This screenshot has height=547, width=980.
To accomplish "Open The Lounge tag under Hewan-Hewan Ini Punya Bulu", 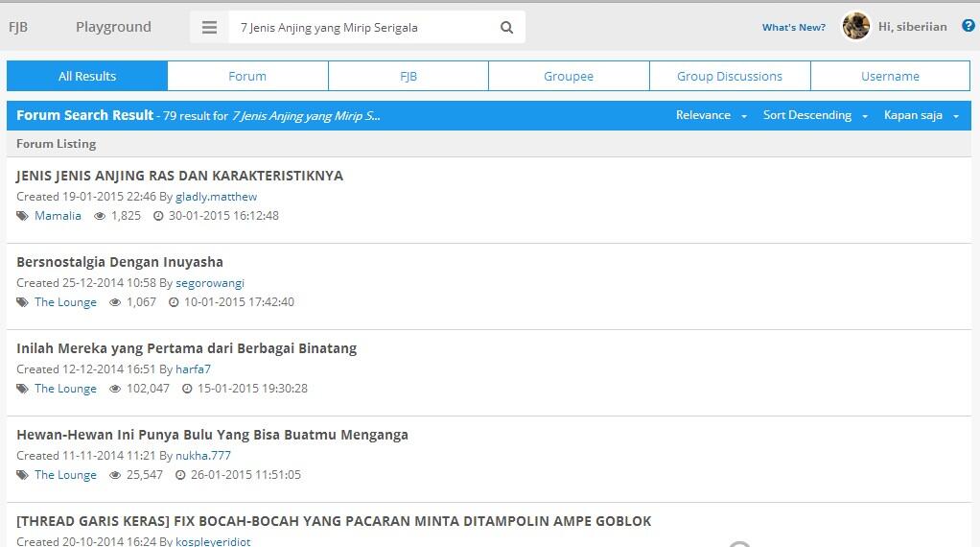I will click(x=65, y=474).
